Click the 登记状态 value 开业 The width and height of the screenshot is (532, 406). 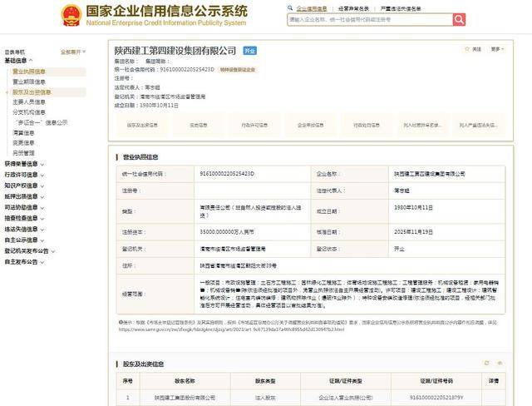point(399,249)
